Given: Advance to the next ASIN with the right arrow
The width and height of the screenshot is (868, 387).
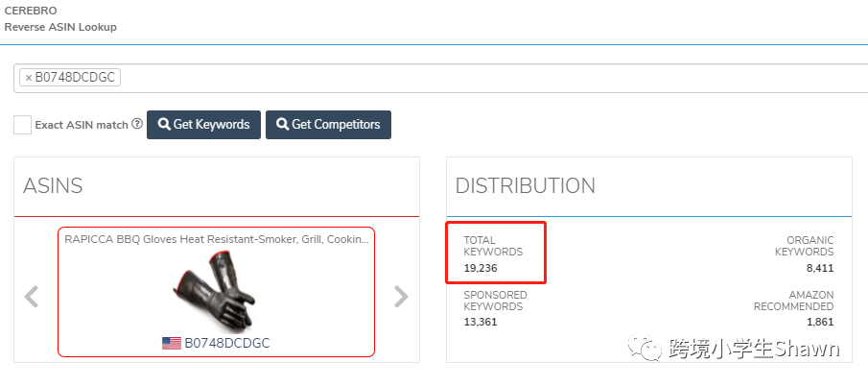Looking at the screenshot, I should pyautogui.click(x=401, y=297).
